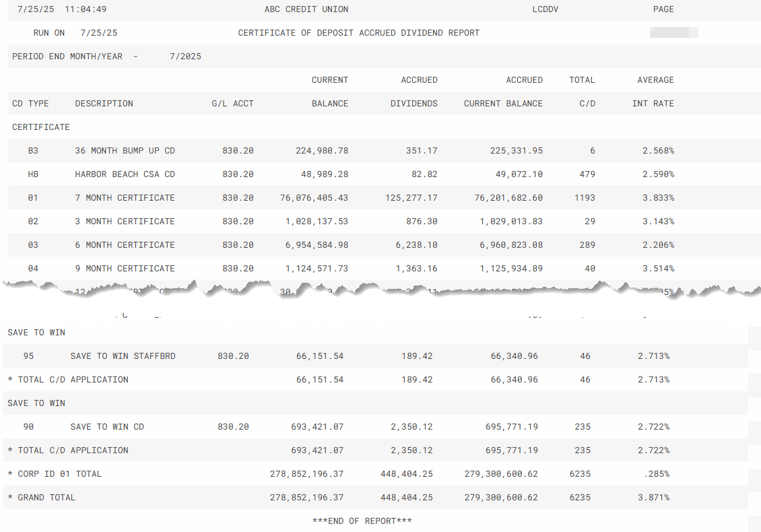Viewport: 761px width, 532px height.
Task: Click the G/L ACCT column header
Action: (232, 104)
